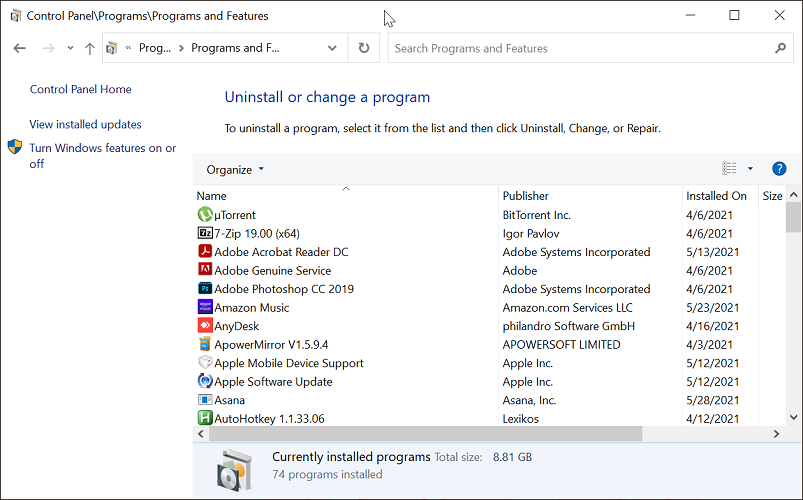Click the vertical scrollbar down arrow
This screenshot has height=500, width=803.
tap(793, 418)
